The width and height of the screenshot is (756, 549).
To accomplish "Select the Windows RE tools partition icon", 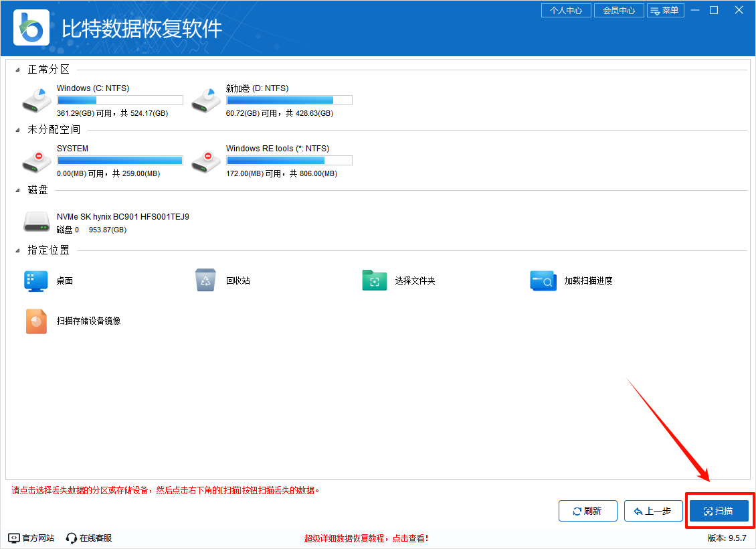I will [x=205, y=159].
